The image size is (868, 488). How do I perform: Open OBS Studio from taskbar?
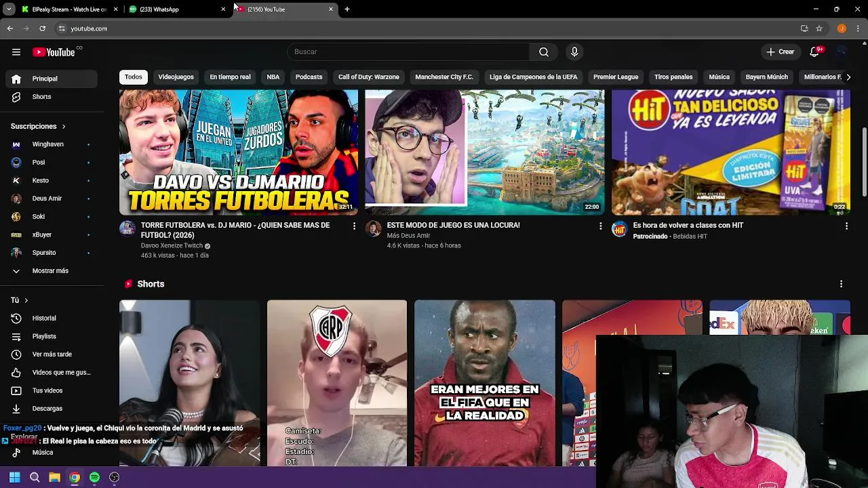click(x=114, y=477)
